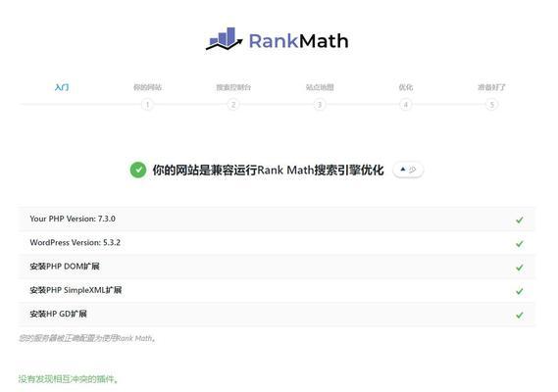Screen dimensions: 558x392
Task: Click the green 没有发现相互冲突的插件 message
Action: 68,379
